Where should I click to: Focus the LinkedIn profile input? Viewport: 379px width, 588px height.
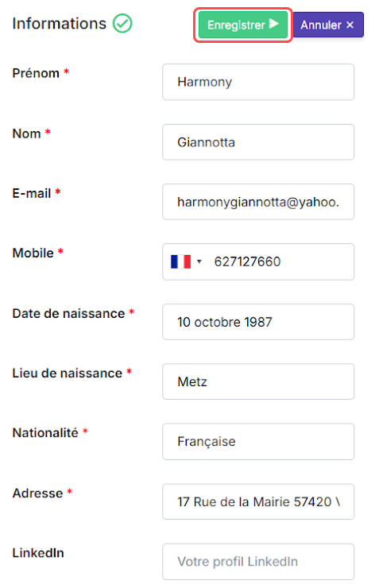pos(258,562)
